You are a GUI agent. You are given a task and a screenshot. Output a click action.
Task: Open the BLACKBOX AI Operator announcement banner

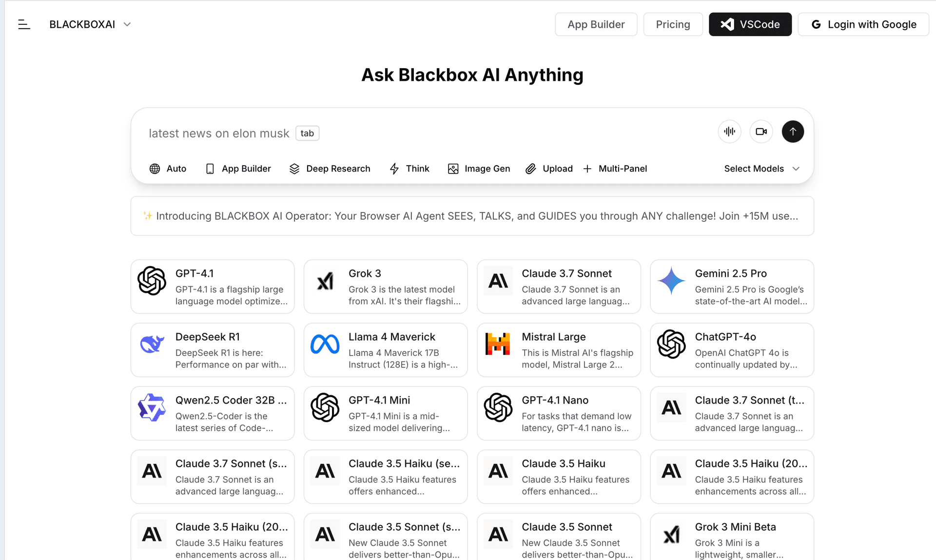[472, 216]
